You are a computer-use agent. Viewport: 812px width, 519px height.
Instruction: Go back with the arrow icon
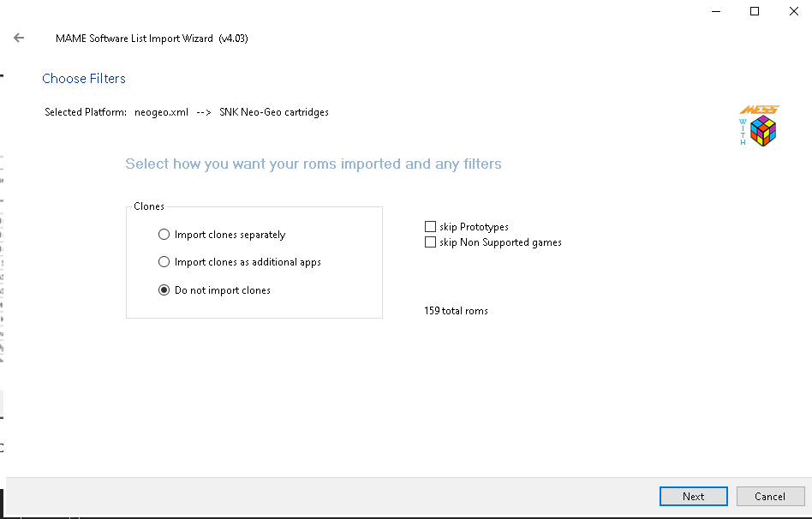tap(19, 38)
